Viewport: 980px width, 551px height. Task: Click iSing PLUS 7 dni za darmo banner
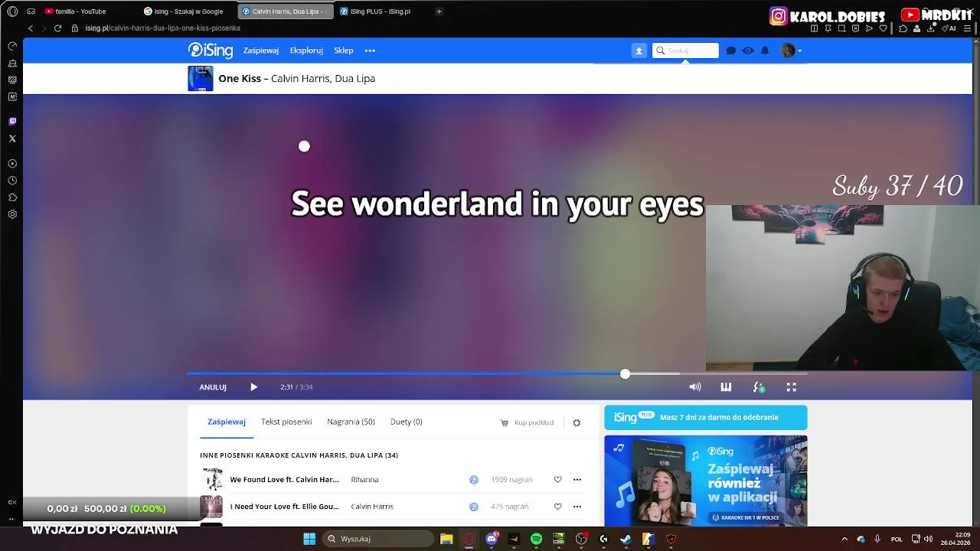pos(705,418)
